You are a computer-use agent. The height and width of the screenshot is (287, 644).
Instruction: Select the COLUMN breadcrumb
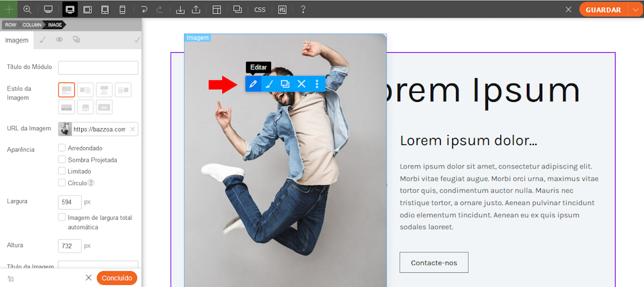coord(32,25)
